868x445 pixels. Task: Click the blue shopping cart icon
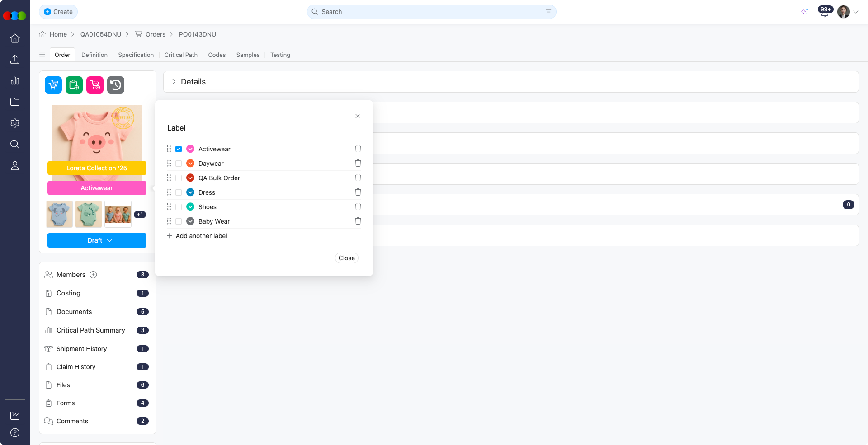53,85
